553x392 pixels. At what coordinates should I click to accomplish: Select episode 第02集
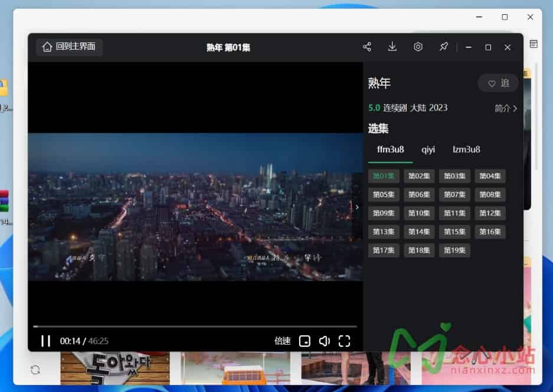click(418, 175)
